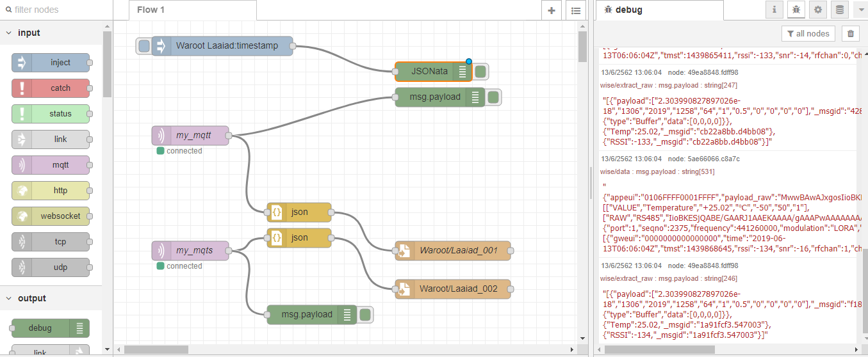Screen dimensions: 868x357
Task: Select the inject node in palette
Action: 51,63
